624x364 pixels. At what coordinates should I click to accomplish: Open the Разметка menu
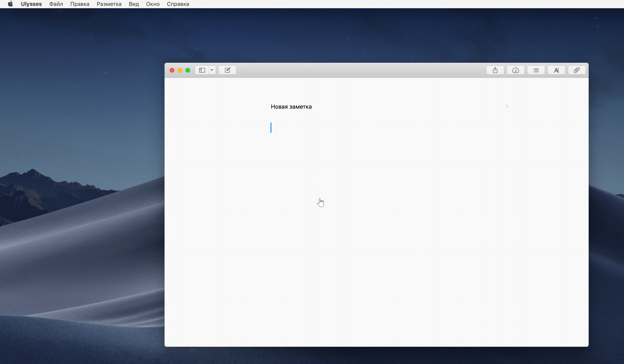[x=109, y=4]
